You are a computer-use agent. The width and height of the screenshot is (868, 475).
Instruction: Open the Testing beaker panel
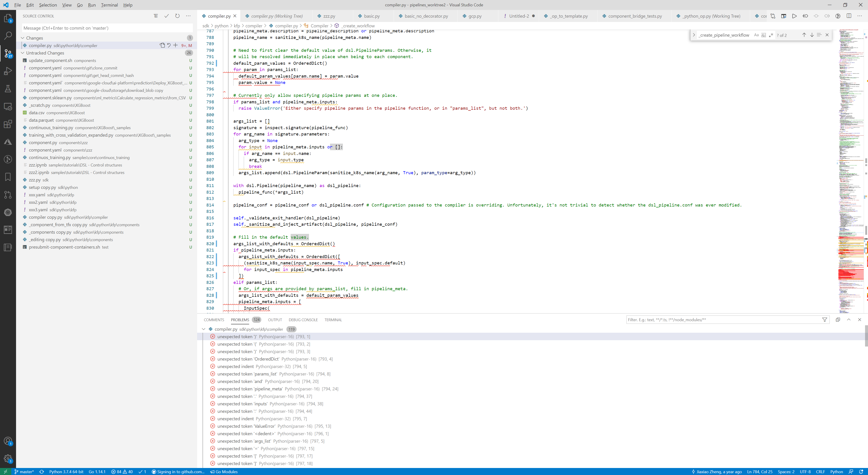coord(8,89)
